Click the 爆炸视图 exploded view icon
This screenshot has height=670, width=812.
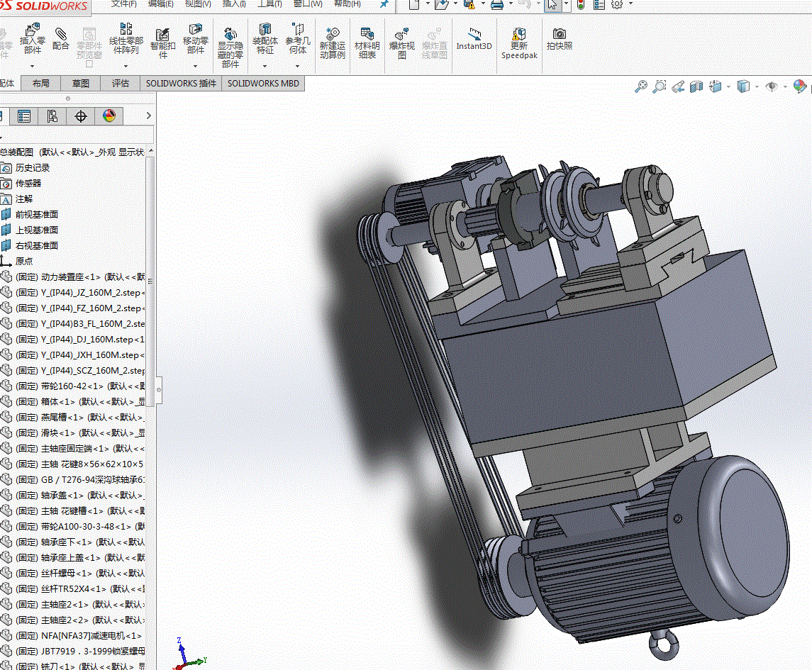click(x=402, y=35)
